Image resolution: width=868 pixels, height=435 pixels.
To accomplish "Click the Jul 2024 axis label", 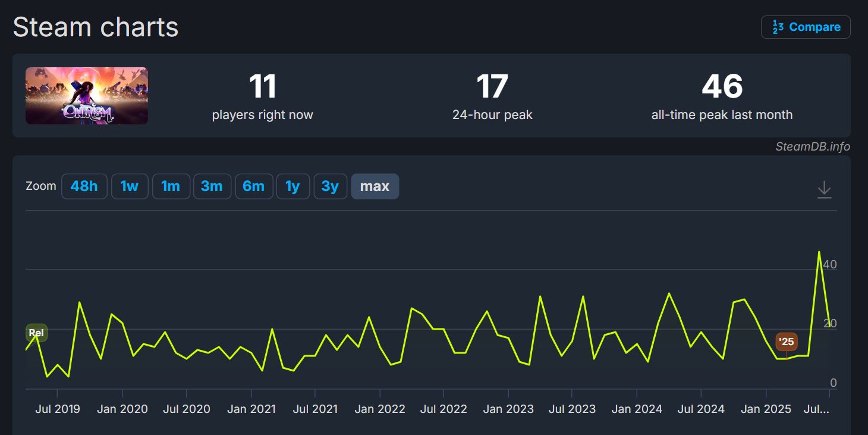I will (701, 409).
